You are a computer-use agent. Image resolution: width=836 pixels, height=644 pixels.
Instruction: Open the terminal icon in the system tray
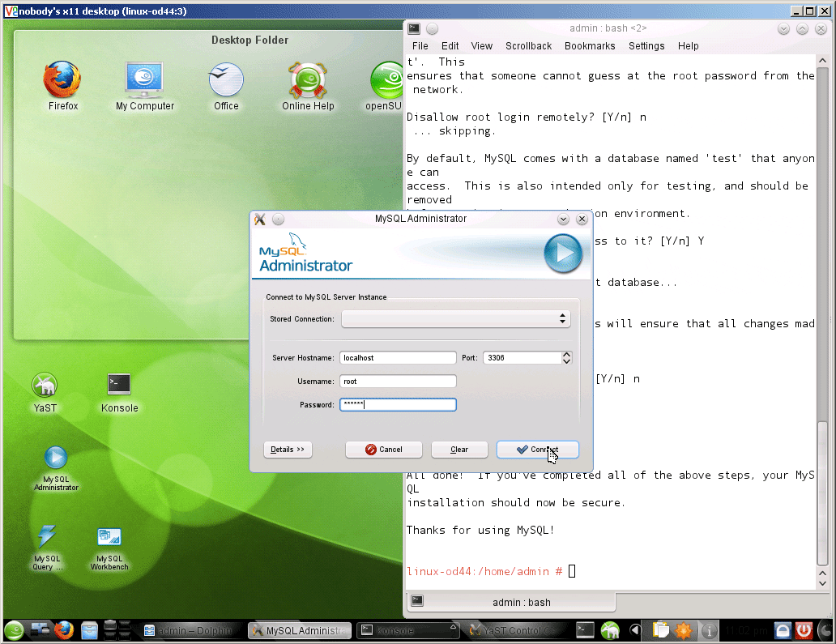coord(585,631)
